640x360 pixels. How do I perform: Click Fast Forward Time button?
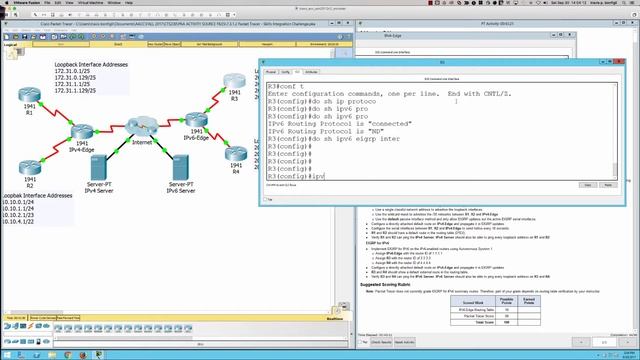coord(68,318)
